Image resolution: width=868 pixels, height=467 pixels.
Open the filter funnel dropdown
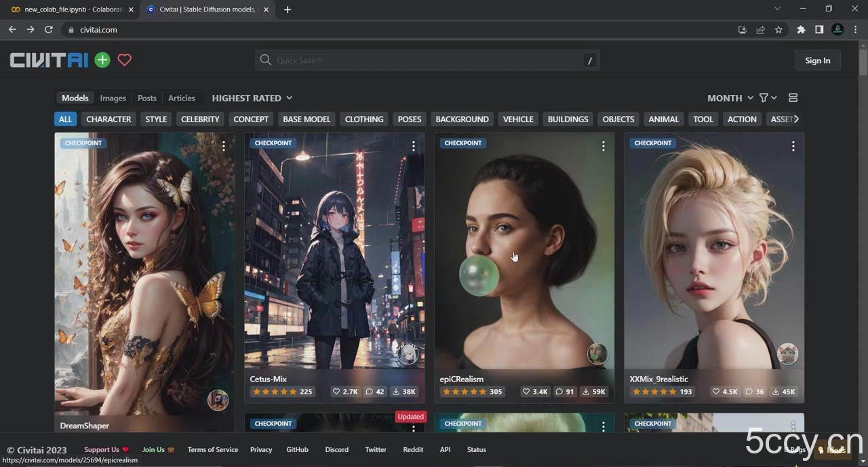768,98
